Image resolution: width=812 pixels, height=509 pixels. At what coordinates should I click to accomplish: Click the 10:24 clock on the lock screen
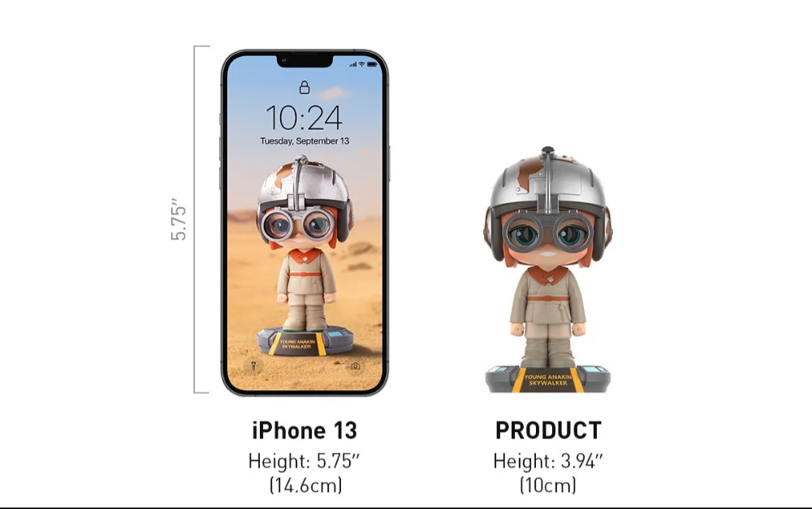coord(304,118)
